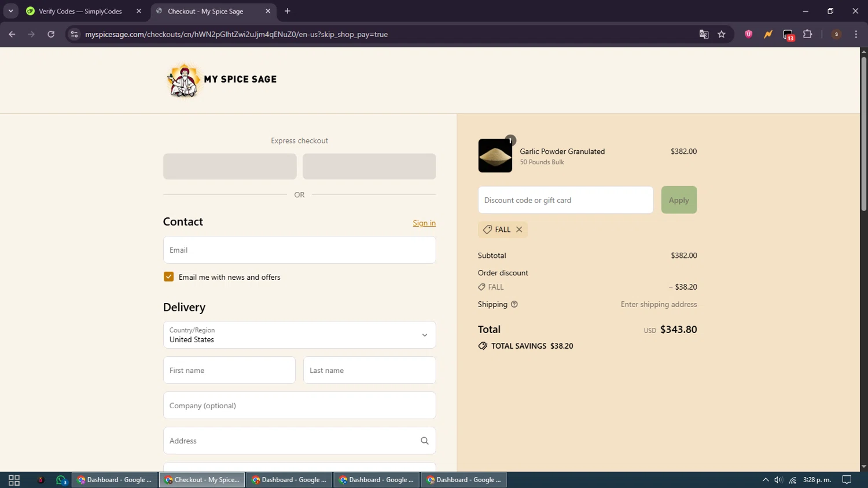Toggle Email me with news and offers
The height and width of the screenshot is (488, 868).
(168, 277)
